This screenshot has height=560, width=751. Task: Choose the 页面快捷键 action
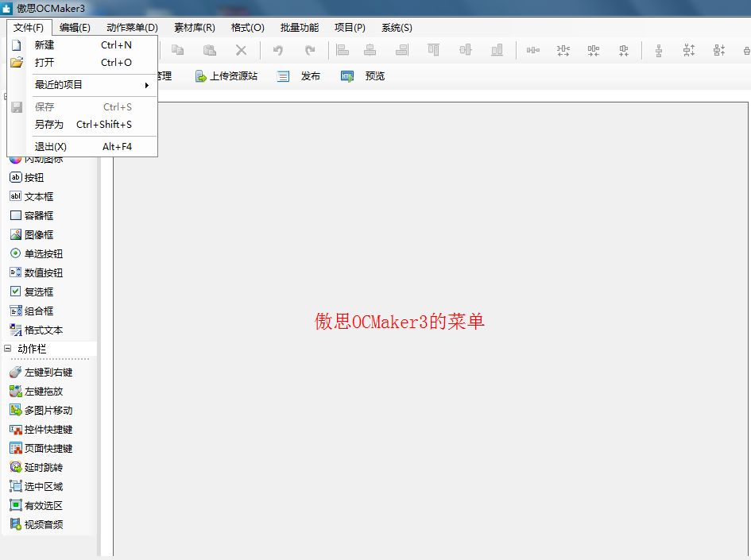[41, 449]
